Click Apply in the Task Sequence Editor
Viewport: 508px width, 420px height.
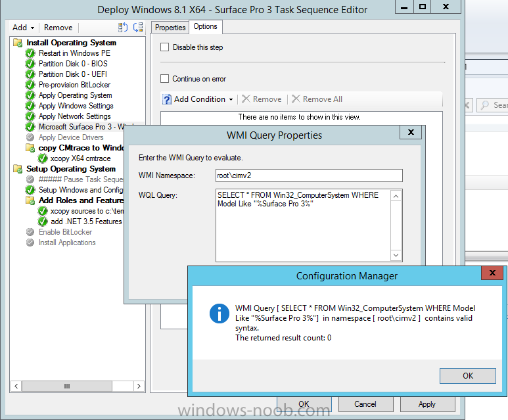427,404
